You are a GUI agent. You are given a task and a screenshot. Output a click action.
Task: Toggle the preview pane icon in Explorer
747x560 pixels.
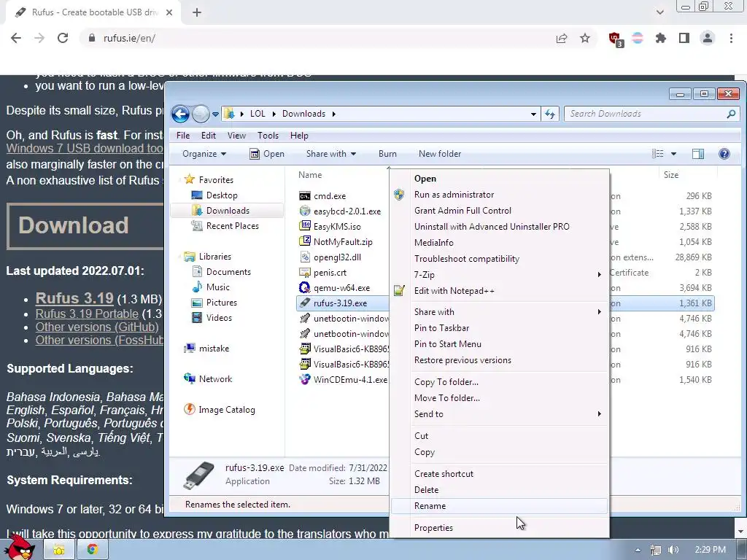pyautogui.click(x=698, y=153)
